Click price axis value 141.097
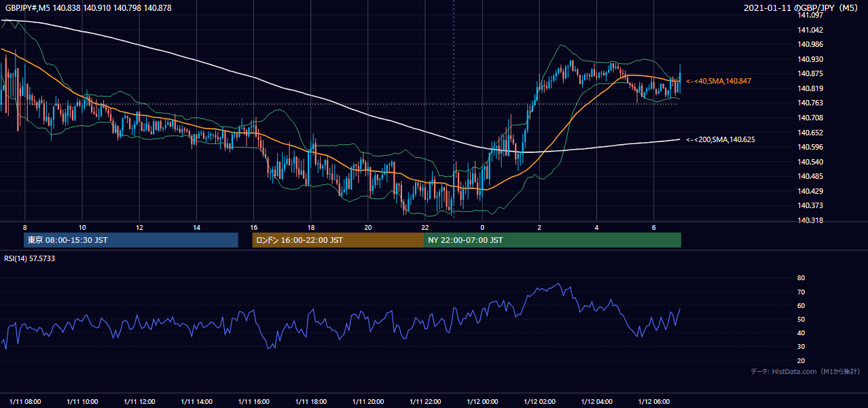The image size is (868, 408). (x=810, y=15)
